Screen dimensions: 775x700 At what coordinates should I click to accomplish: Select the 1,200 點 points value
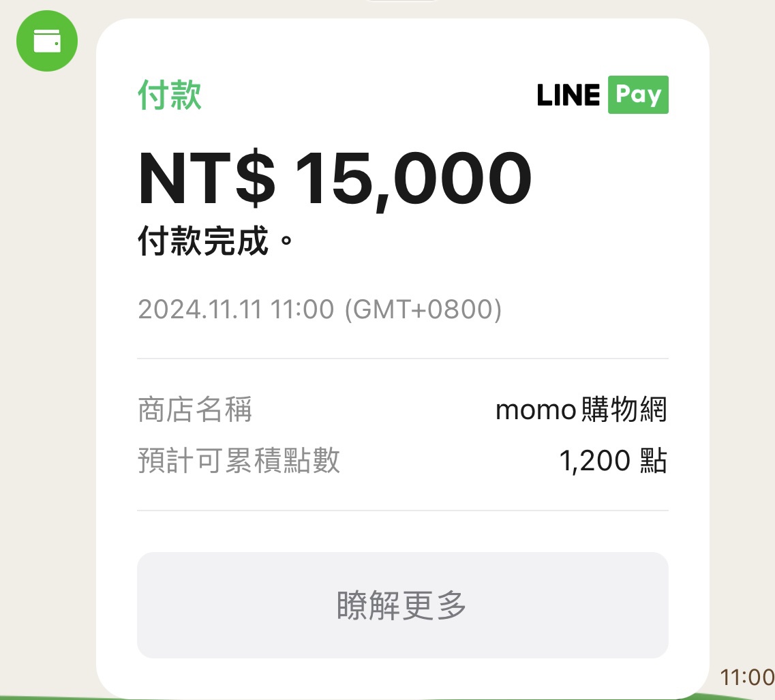coord(612,461)
